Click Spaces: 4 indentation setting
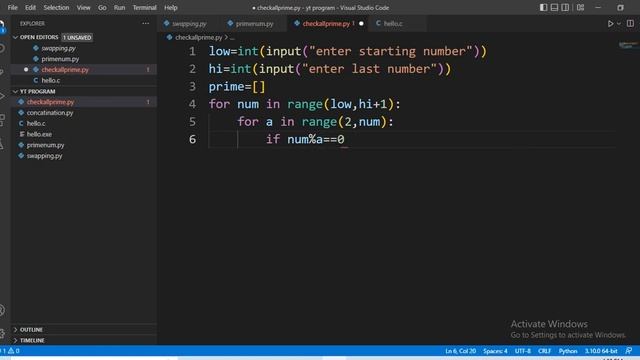This screenshot has height=360, width=640. [495, 351]
